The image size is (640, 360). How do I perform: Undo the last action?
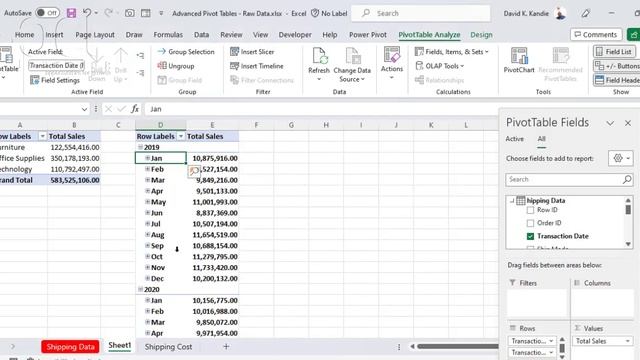[87, 13]
